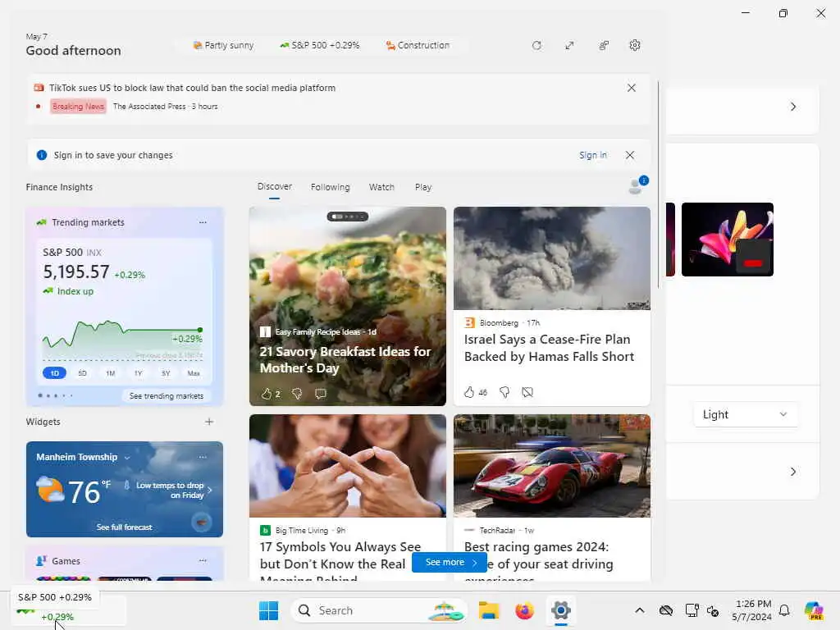Viewport: 840px width, 630px height.
Task: Click widget feed vertical scrollbar
Action: tap(658, 185)
